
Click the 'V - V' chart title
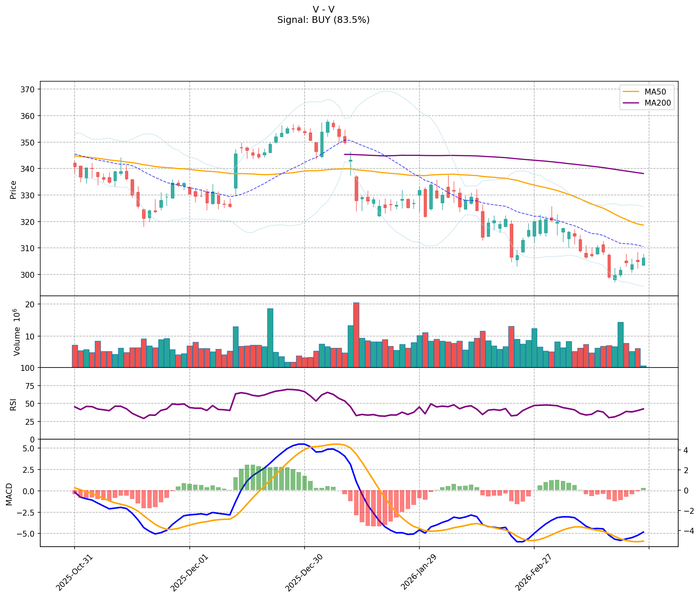(x=323, y=10)
